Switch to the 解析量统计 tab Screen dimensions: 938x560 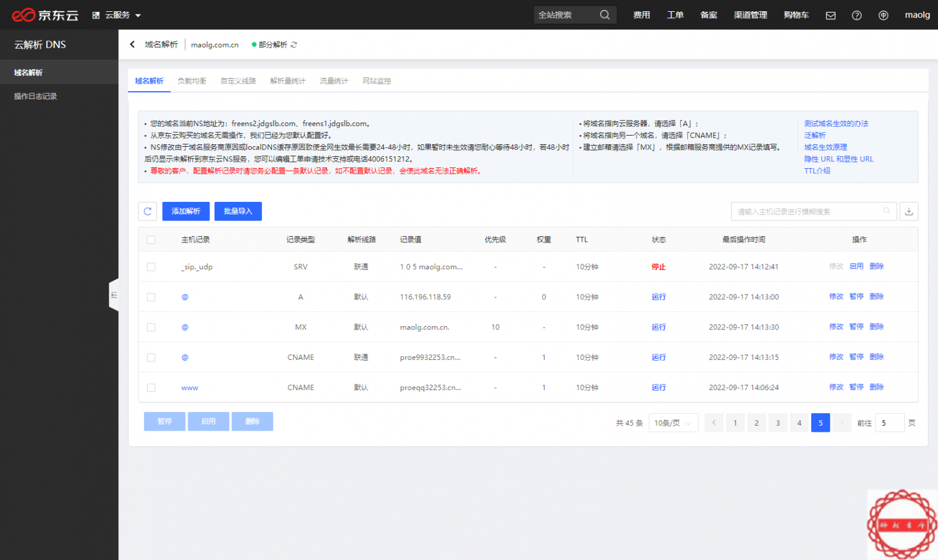[288, 81]
